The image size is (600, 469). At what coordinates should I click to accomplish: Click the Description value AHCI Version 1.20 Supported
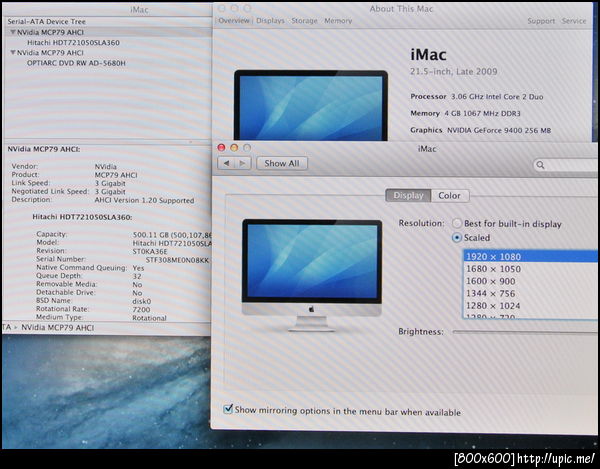tap(144, 200)
